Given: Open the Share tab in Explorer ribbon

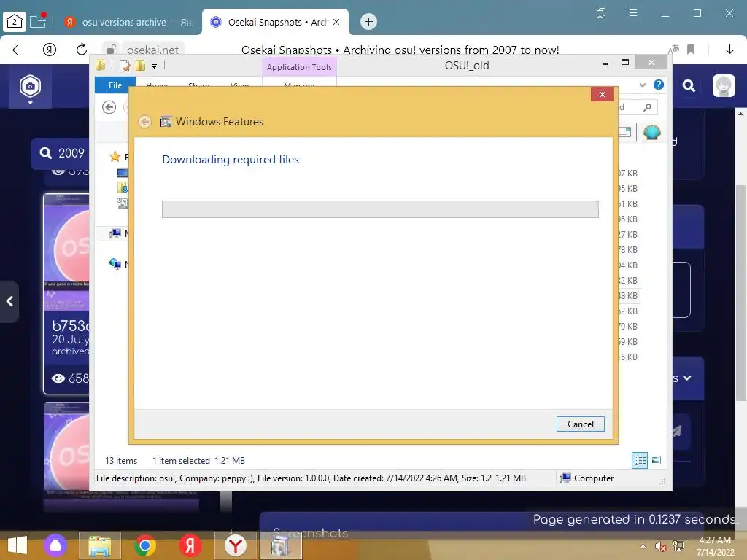Looking at the screenshot, I should pos(198,85).
